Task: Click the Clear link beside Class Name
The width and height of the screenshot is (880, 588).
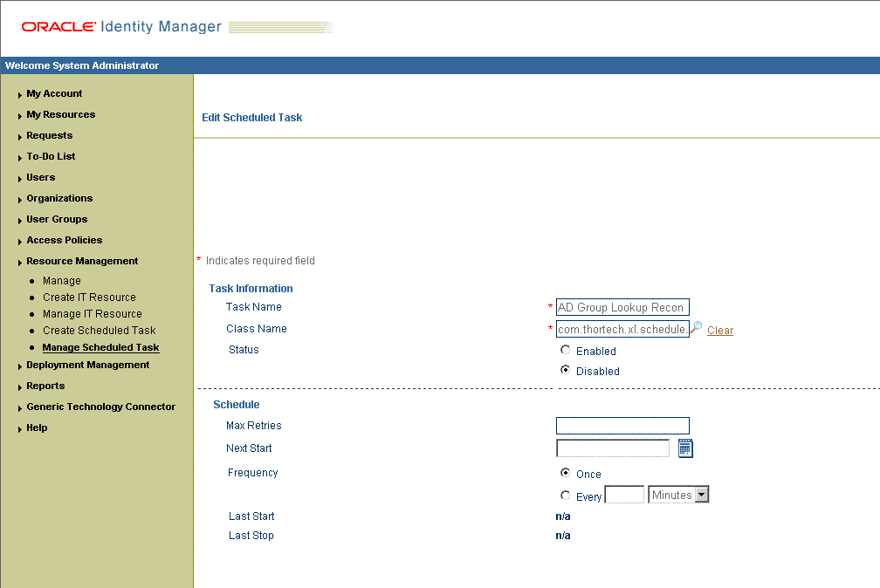Action: pos(720,331)
